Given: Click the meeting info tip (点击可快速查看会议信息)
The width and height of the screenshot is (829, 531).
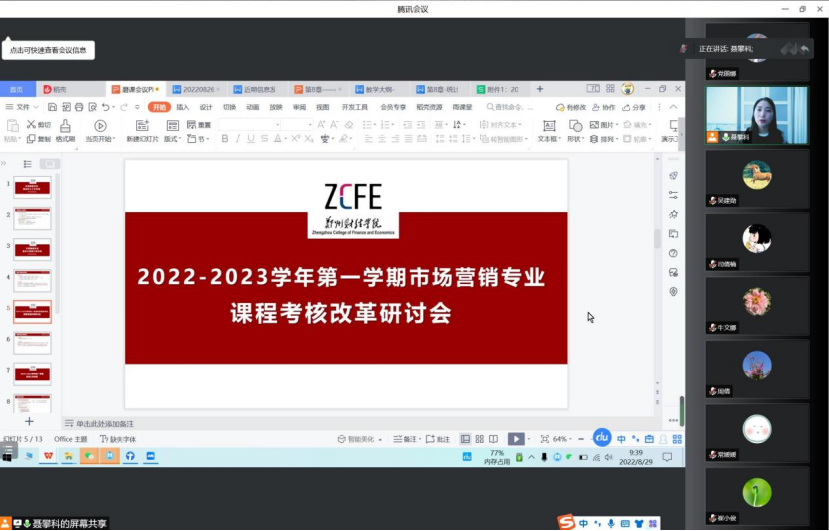Looking at the screenshot, I should (x=48, y=50).
